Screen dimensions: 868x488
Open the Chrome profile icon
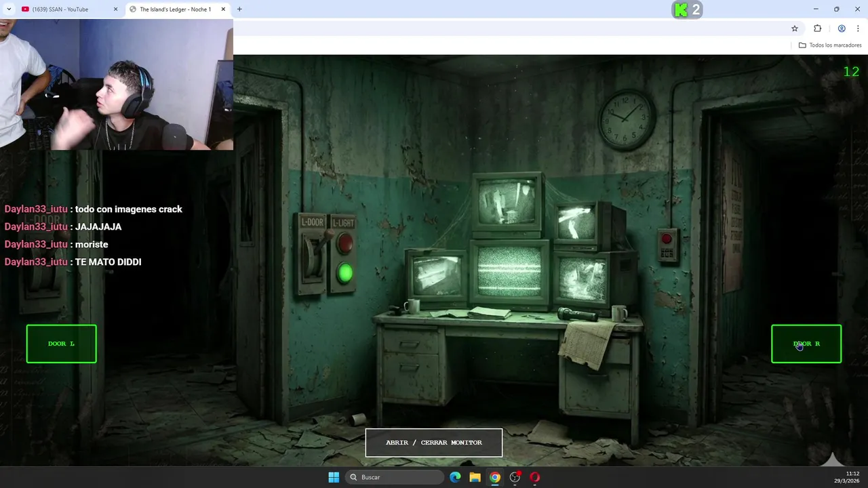pyautogui.click(x=842, y=28)
